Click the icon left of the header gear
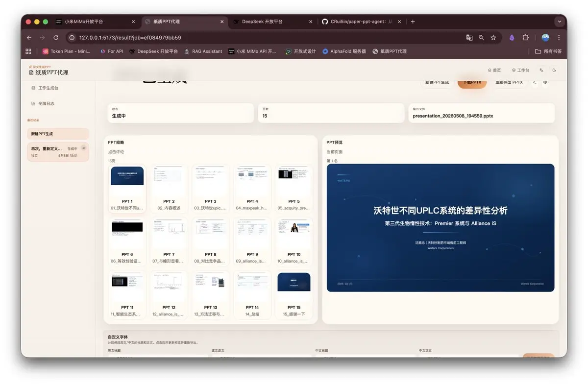The height and width of the screenshot is (385, 588). [x=534, y=82]
